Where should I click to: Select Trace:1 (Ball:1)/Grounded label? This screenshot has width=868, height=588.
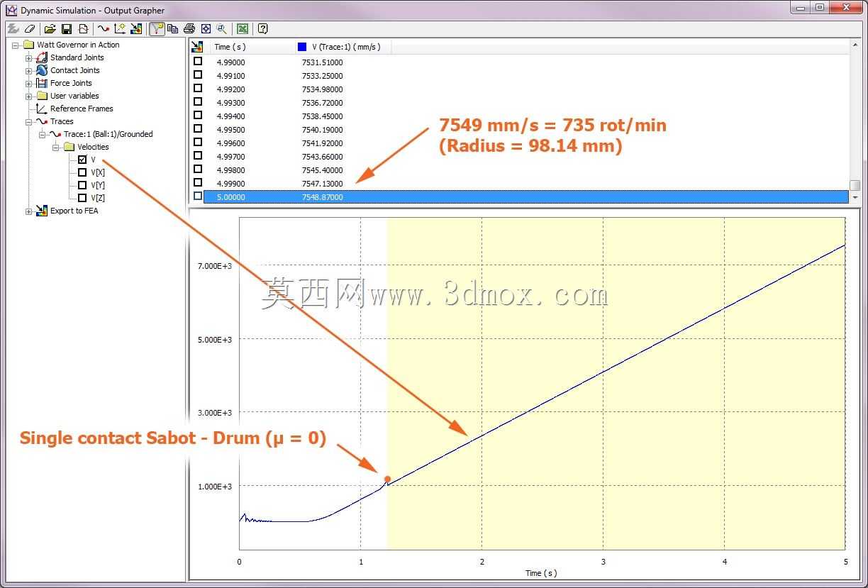pyautogui.click(x=108, y=134)
